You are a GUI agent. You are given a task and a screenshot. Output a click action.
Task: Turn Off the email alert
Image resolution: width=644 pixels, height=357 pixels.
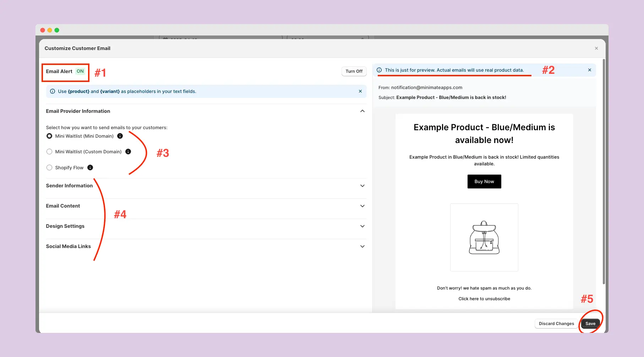[354, 71]
